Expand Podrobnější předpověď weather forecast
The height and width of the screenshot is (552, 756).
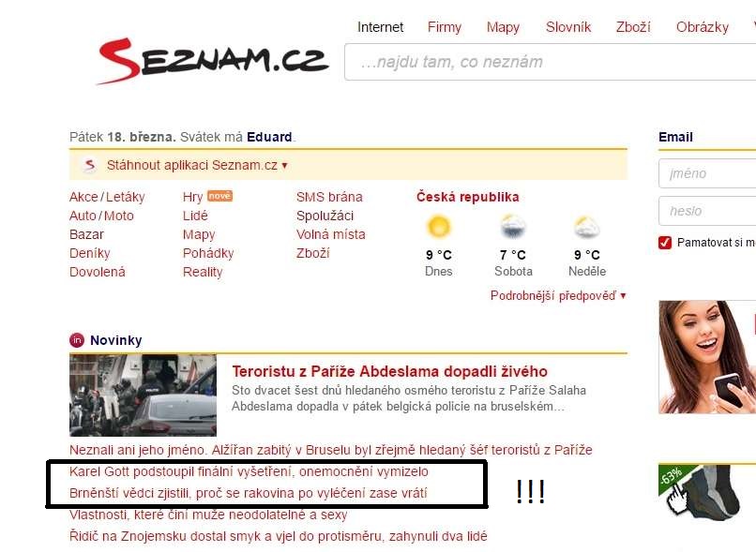pyautogui.click(x=558, y=295)
